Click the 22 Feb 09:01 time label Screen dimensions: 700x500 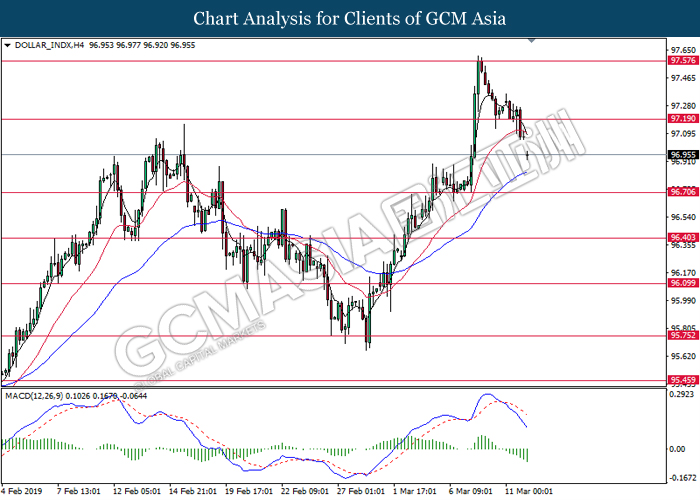tap(305, 491)
